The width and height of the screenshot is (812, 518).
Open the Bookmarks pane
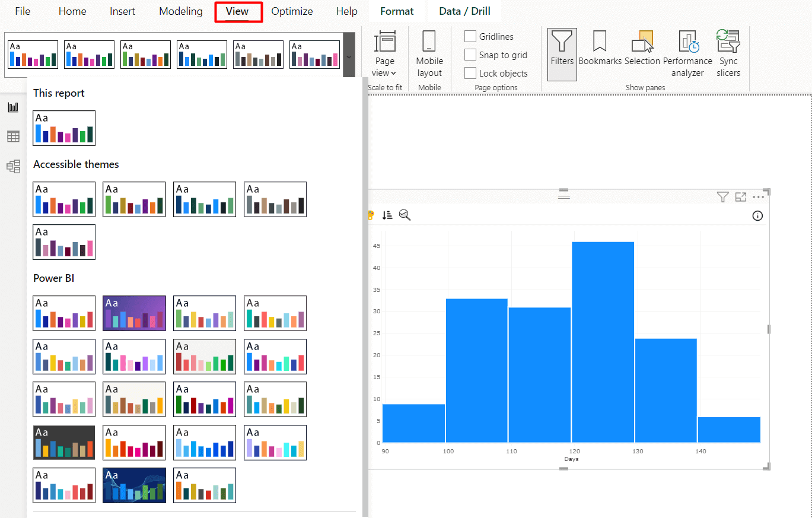coord(599,53)
